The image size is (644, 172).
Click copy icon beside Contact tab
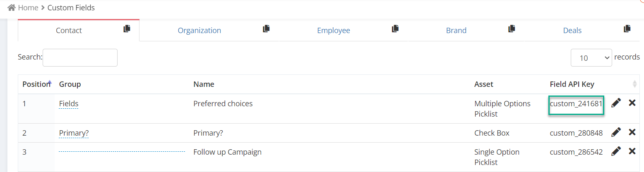pos(127,29)
